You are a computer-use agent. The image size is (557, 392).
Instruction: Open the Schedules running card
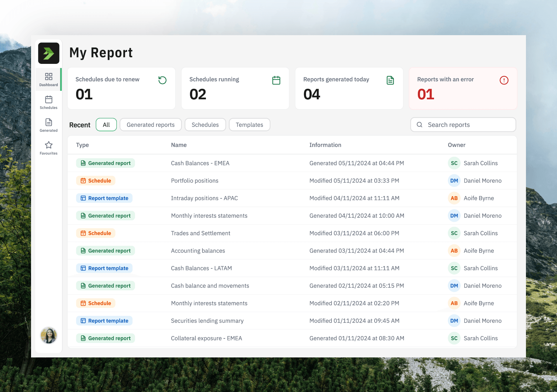tap(235, 88)
